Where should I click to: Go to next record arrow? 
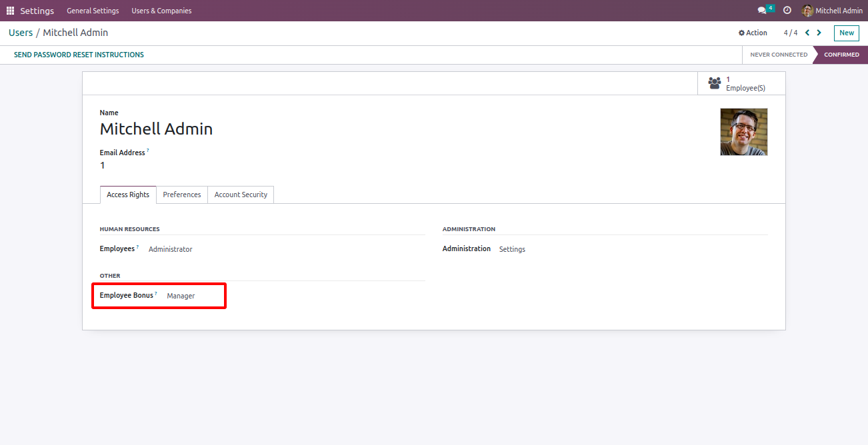coord(819,33)
